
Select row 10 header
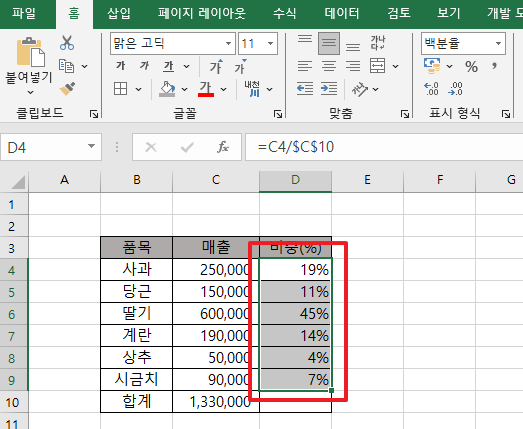[13, 402]
